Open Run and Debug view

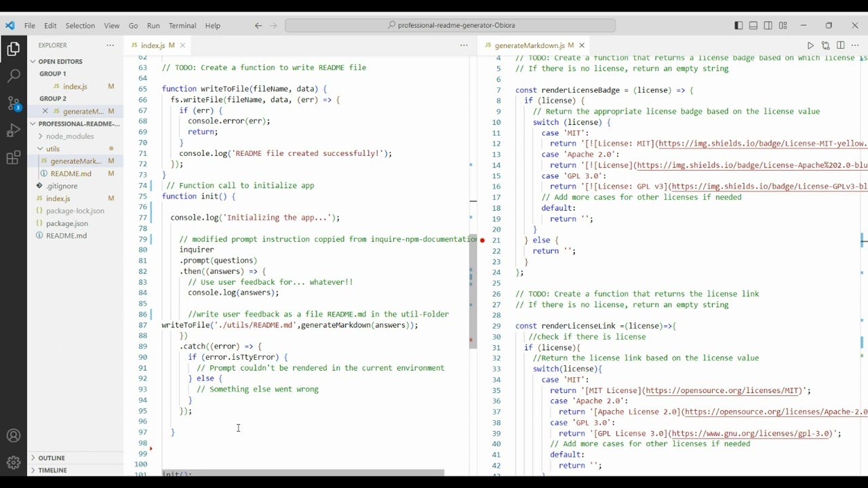(x=14, y=131)
